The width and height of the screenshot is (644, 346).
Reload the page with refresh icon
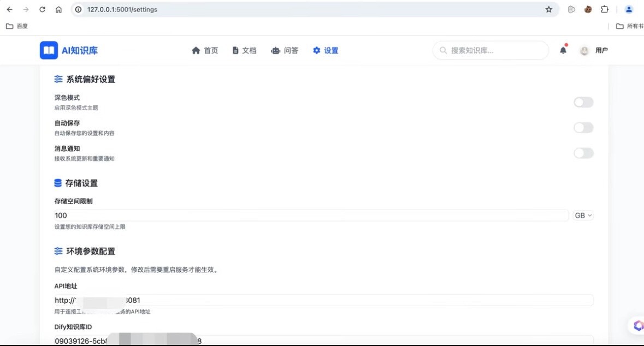click(42, 9)
